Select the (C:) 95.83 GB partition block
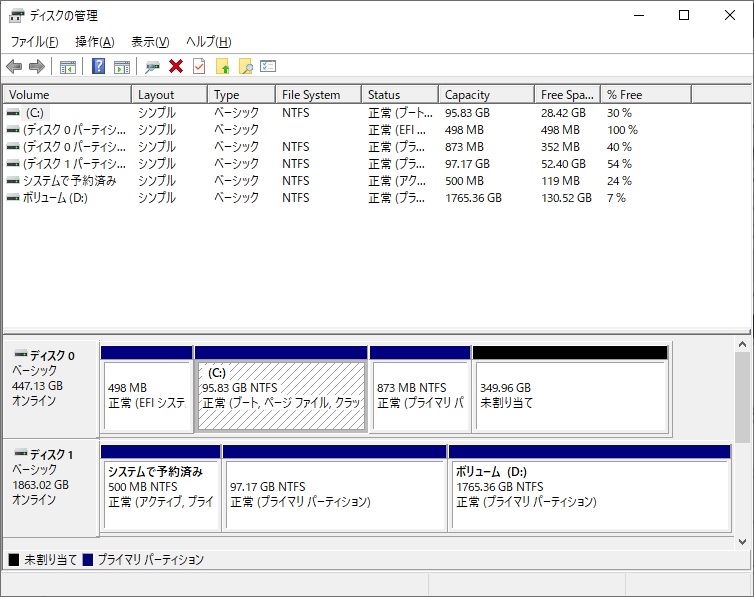 281,389
